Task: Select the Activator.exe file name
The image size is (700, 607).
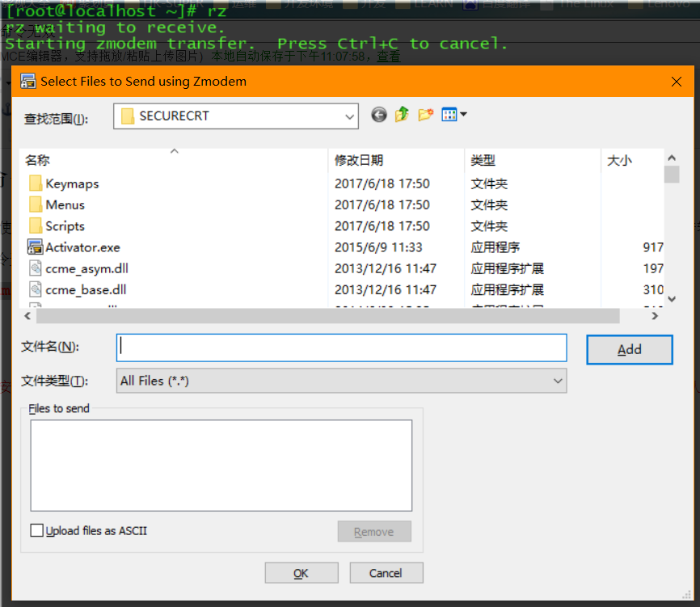Action: point(83,247)
